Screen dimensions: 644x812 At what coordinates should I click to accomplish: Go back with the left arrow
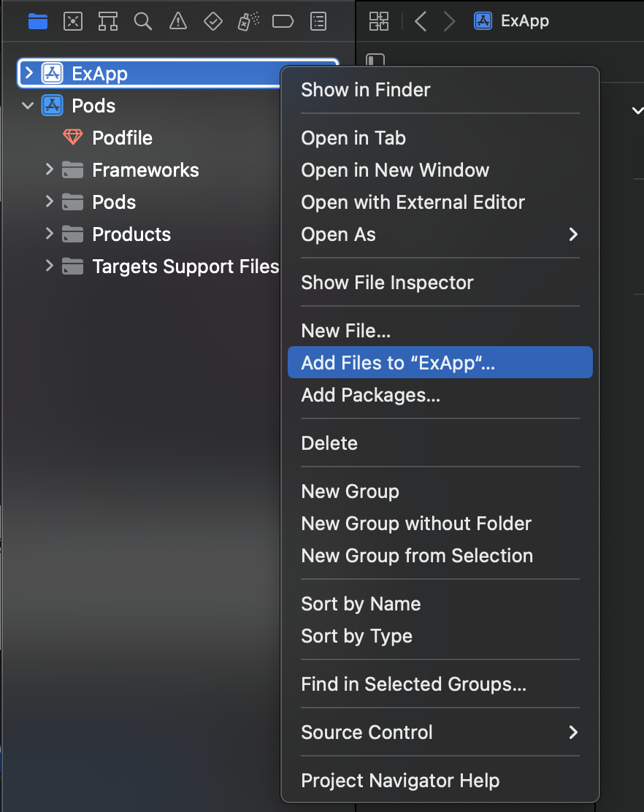[x=421, y=21]
